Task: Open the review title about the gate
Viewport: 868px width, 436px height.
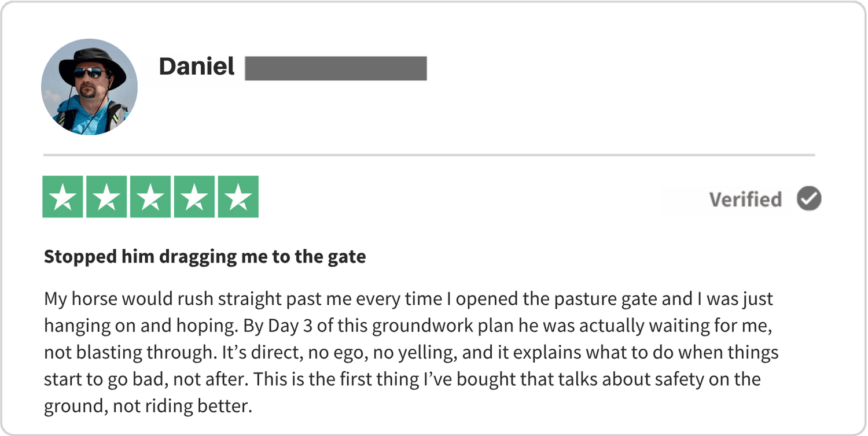Action: 205,257
